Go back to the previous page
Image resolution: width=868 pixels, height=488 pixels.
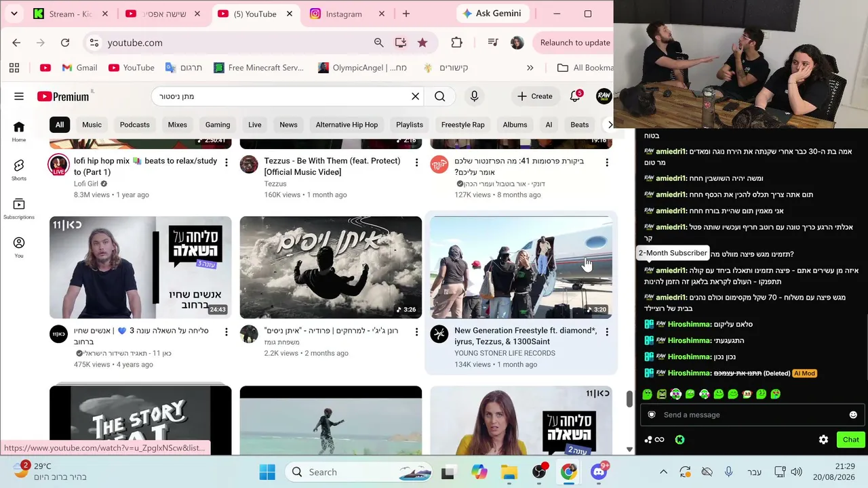click(x=16, y=43)
